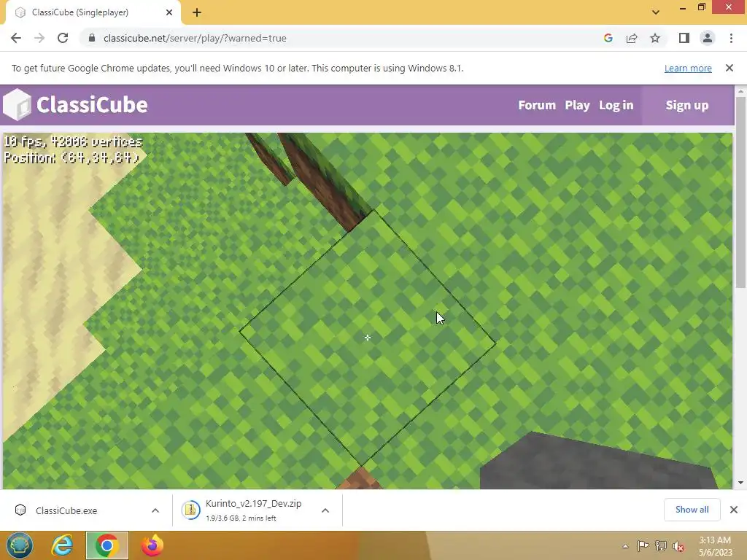The width and height of the screenshot is (747, 560).
Task: Share this page using the share icon
Action: (632, 38)
